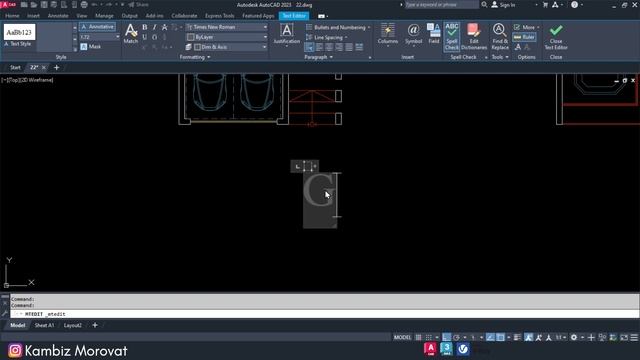Open the Line Spacing dropdown
This screenshot has height=360, width=640.
(x=327, y=37)
